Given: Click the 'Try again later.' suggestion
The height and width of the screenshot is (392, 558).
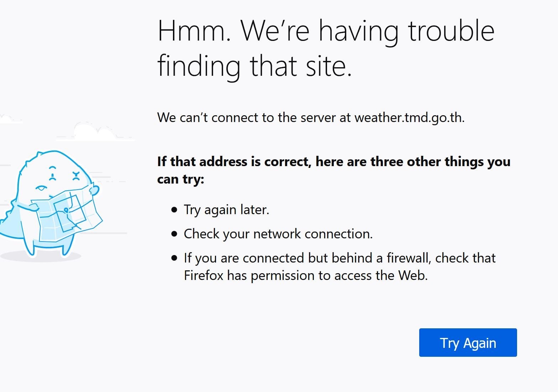Looking at the screenshot, I should pos(226,210).
